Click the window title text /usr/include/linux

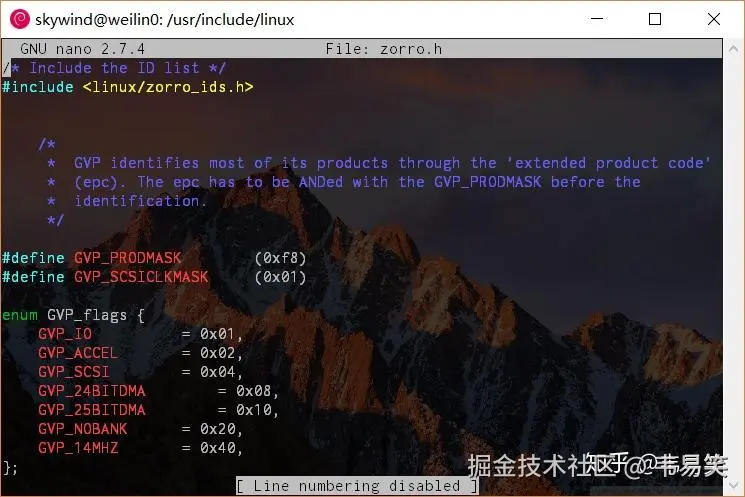[x=230, y=20]
